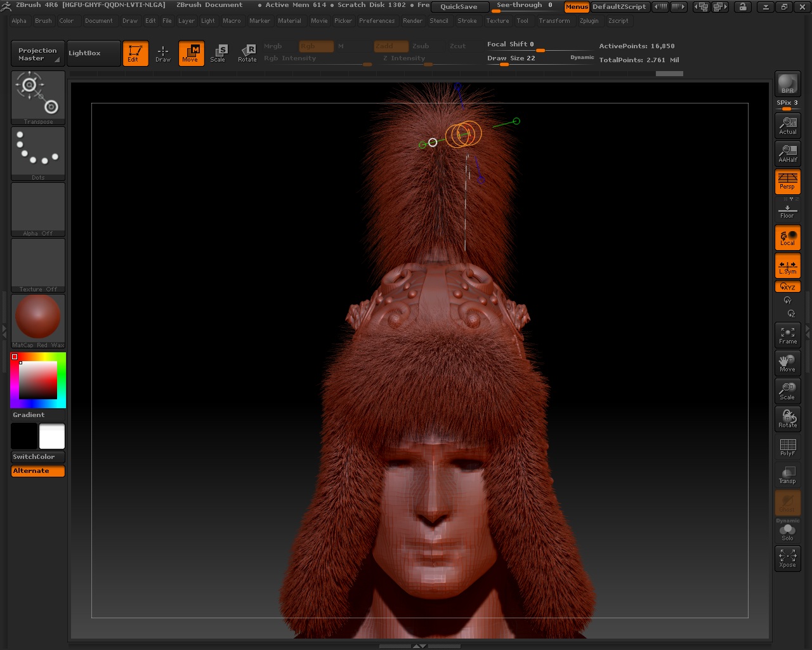Click the Actual size zoom icon

coord(787,126)
